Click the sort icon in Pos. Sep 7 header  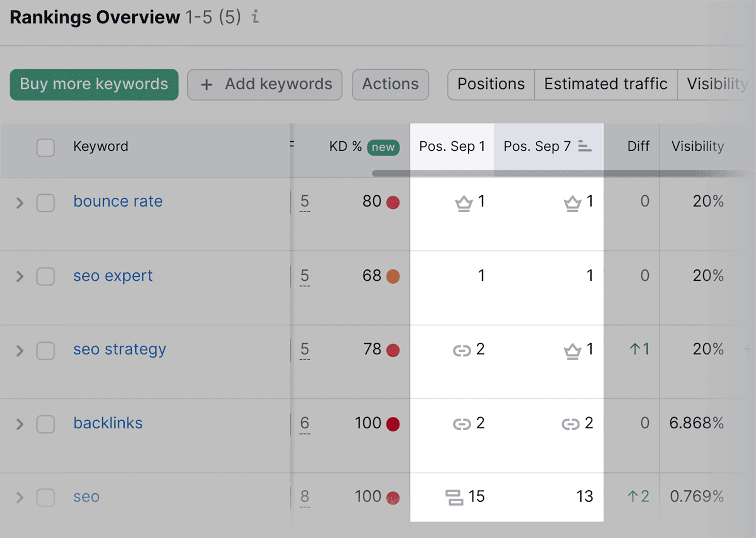tap(584, 147)
